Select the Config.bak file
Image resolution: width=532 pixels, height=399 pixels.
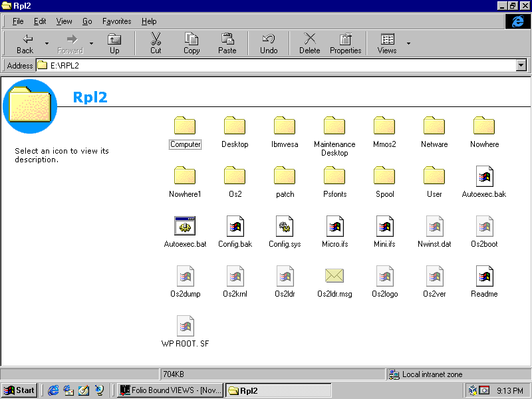235,232
